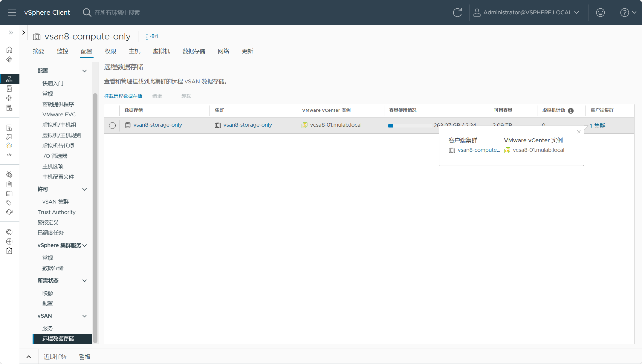Switch to the 虚拟机 tab
The height and width of the screenshot is (364, 642).
point(161,51)
